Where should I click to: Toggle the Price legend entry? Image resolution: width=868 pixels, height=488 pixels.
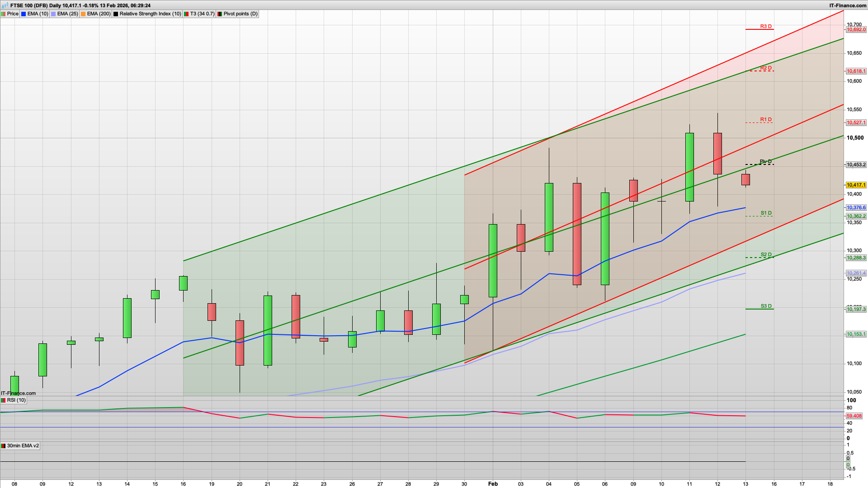pos(12,14)
